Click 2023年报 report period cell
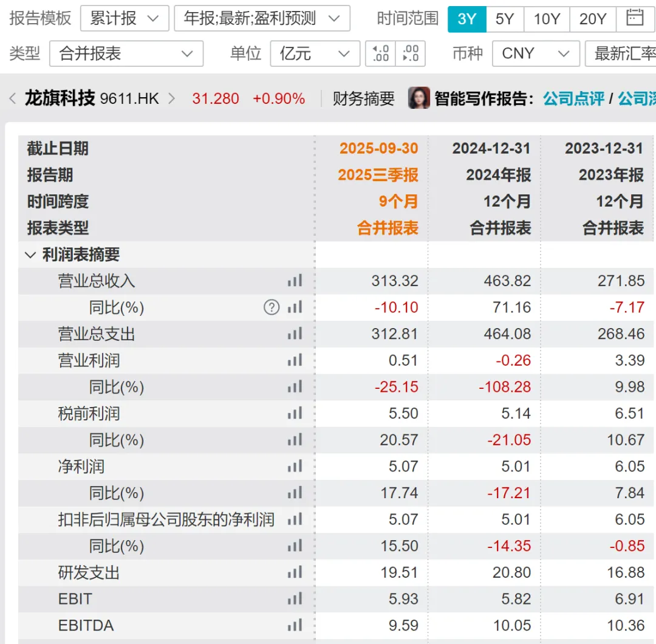 (611, 175)
